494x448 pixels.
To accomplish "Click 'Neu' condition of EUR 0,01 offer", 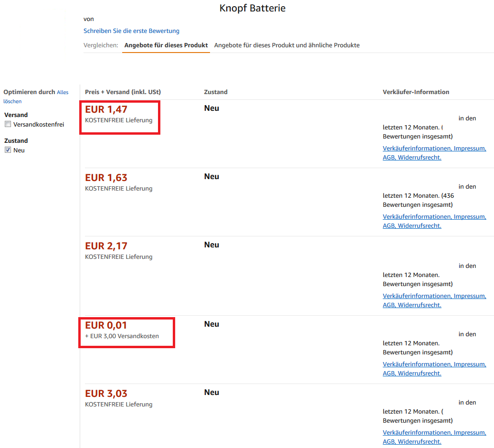I will click(x=212, y=324).
